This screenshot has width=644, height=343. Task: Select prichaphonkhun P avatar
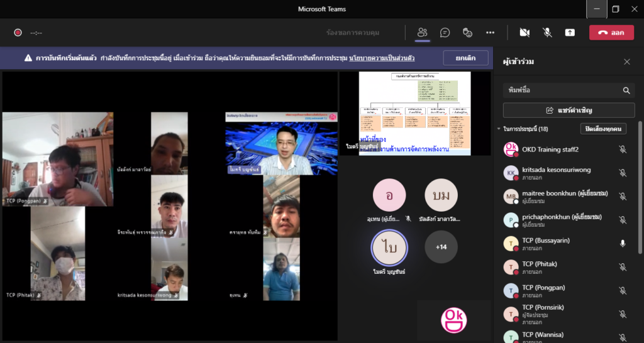511,220
